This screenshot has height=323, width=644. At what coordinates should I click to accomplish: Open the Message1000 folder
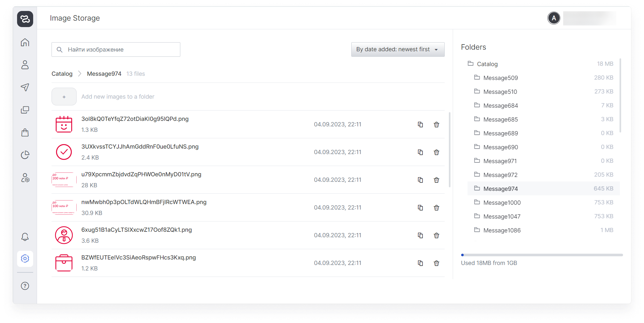coord(502,203)
